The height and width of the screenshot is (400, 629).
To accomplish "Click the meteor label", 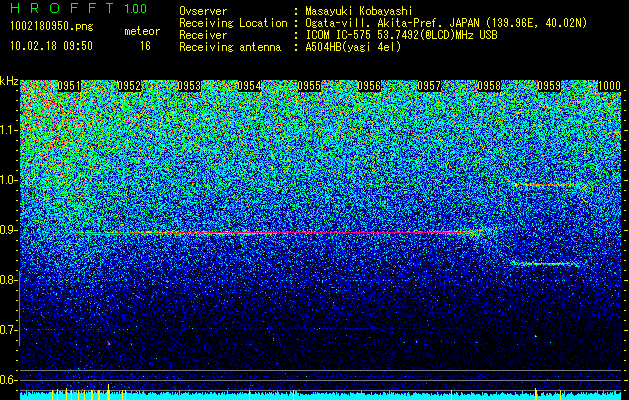I will [x=142, y=31].
